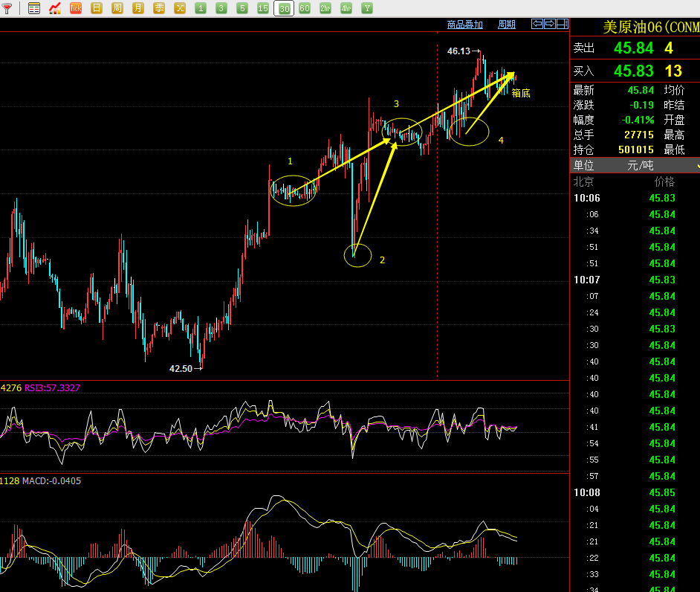Toggle the 60-minute chart period
Screen dimensions: 700x592
[x=305, y=8]
